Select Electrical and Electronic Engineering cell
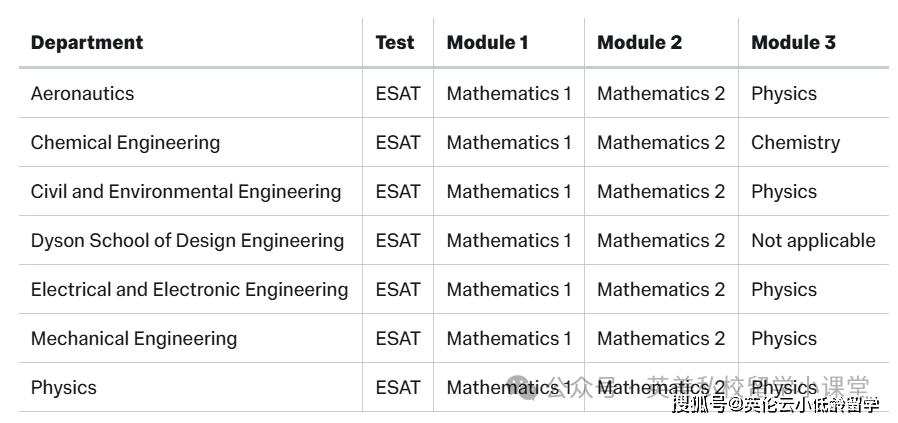This screenshot has width=898, height=423. [190, 290]
